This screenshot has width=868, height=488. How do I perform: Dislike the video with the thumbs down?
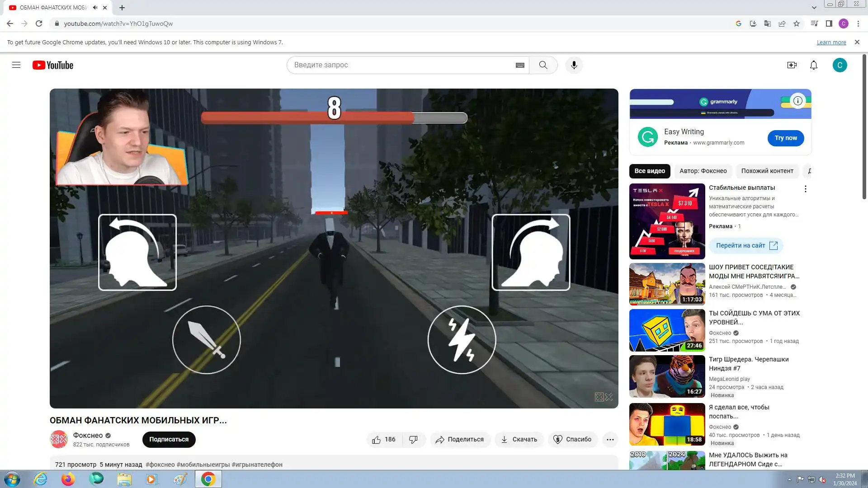pyautogui.click(x=413, y=439)
